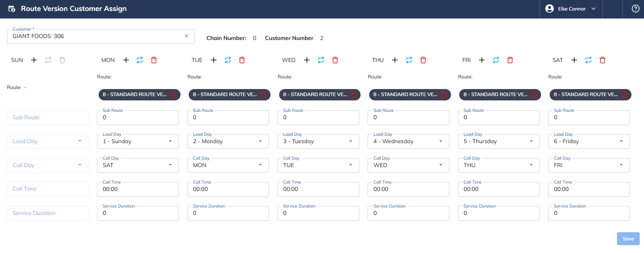
Task: Open WED Load Day dropdown showing Tuesday
Action: coord(318,141)
